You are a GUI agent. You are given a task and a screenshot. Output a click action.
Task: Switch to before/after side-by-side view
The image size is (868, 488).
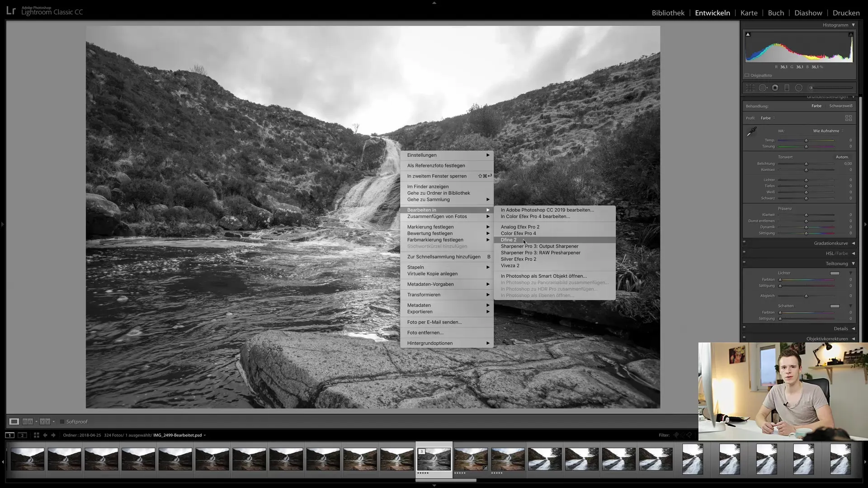coord(28,422)
